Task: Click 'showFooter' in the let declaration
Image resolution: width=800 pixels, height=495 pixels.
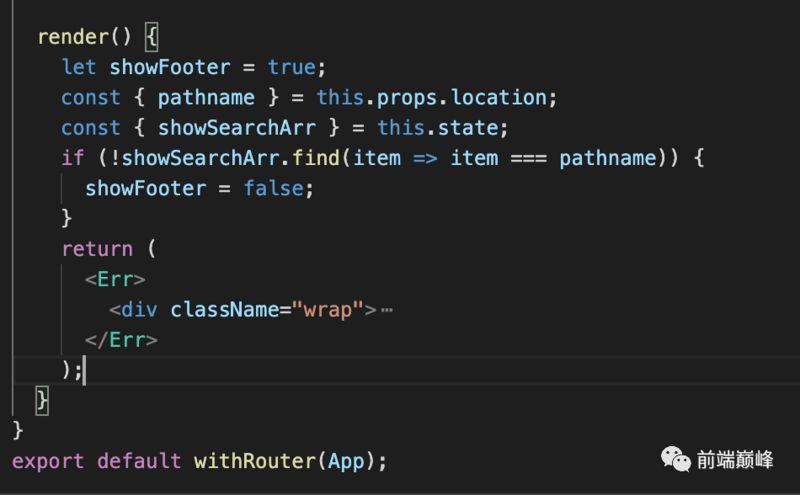Action: click(170, 67)
